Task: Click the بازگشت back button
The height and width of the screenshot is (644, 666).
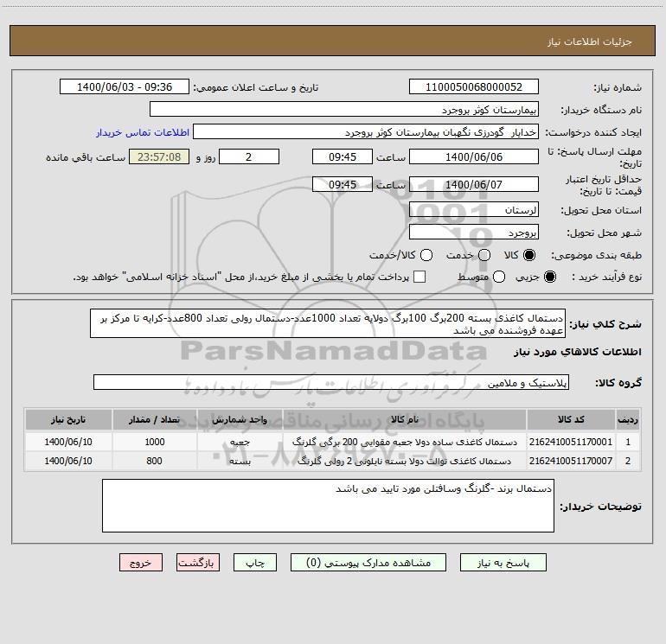Action: pyautogui.click(x=198, y=563)
